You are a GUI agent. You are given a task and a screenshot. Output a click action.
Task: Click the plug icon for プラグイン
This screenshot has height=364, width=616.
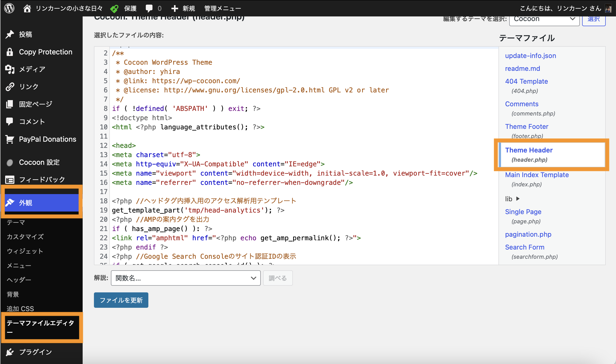[10, 352]
